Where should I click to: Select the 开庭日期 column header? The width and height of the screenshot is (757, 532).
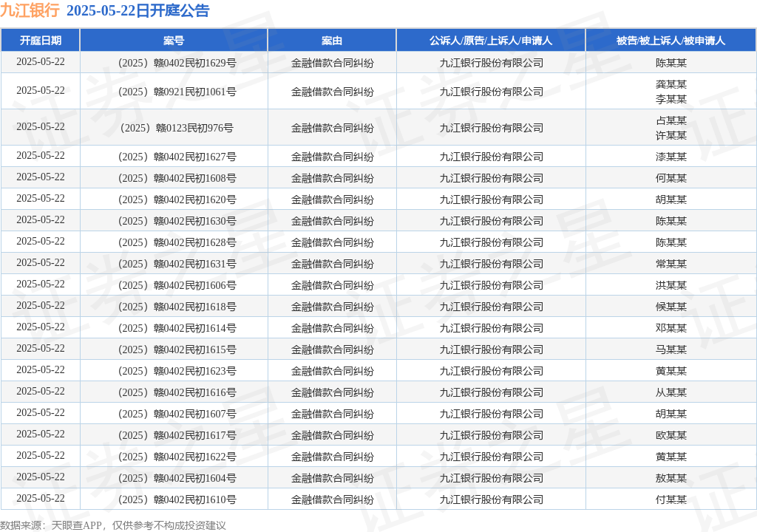(x=41, y=41)
